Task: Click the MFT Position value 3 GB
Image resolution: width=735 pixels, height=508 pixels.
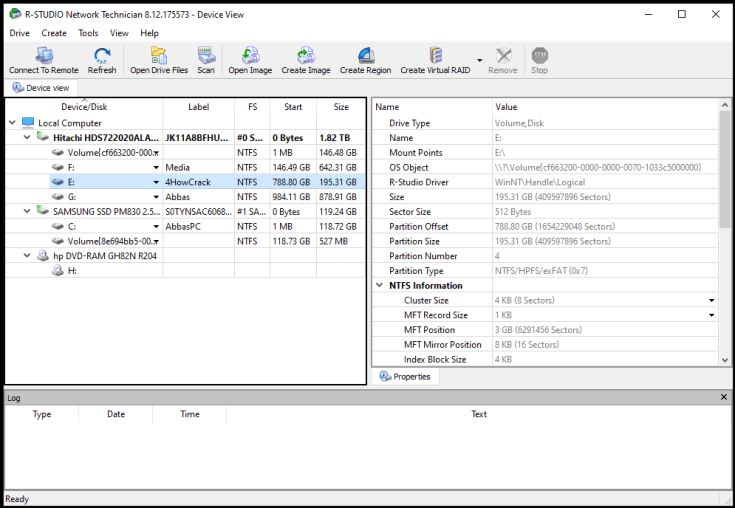Action: pos(538,329)
